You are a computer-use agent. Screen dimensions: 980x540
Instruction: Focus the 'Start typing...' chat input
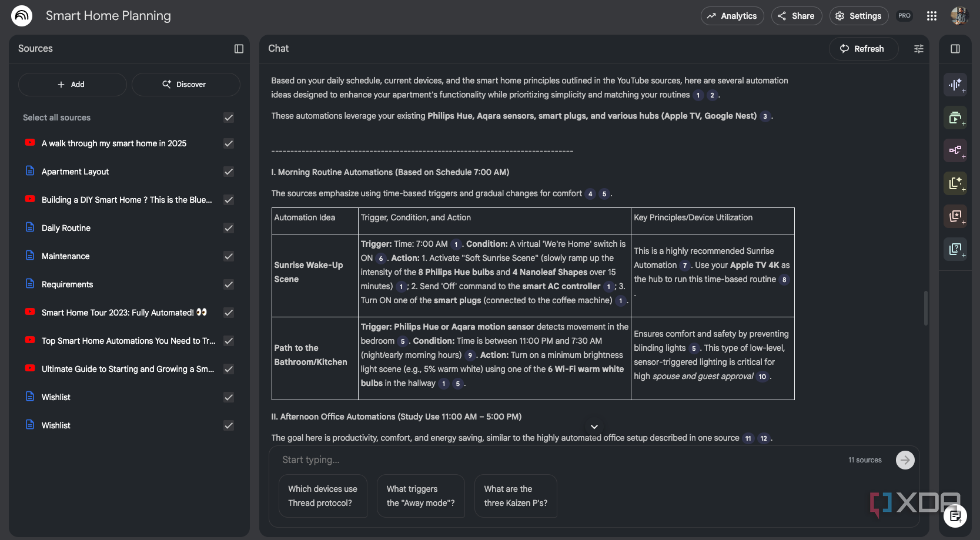[x=561, y=460]
